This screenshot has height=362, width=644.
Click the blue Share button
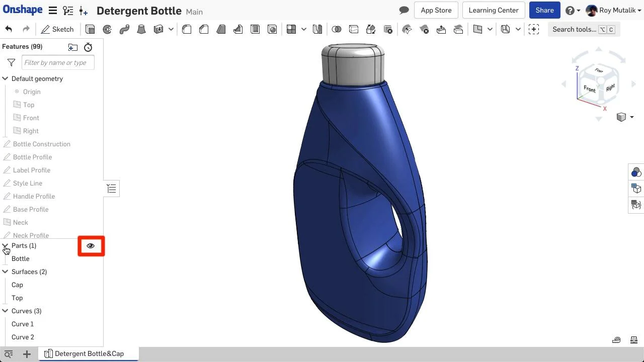click(544, 10)
